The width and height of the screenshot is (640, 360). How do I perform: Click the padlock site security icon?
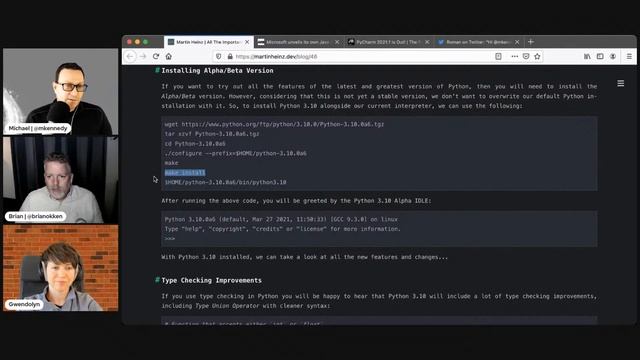230,57
